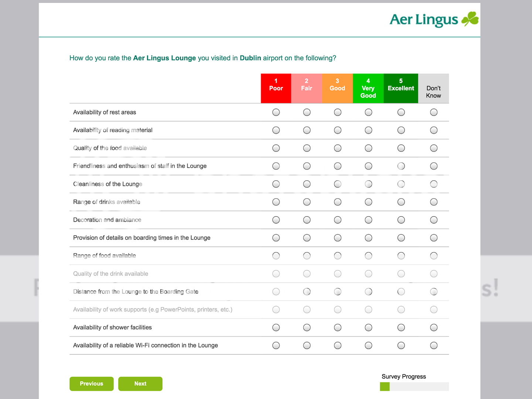Rate staff friendliness as Very Good

pos(368,166)
